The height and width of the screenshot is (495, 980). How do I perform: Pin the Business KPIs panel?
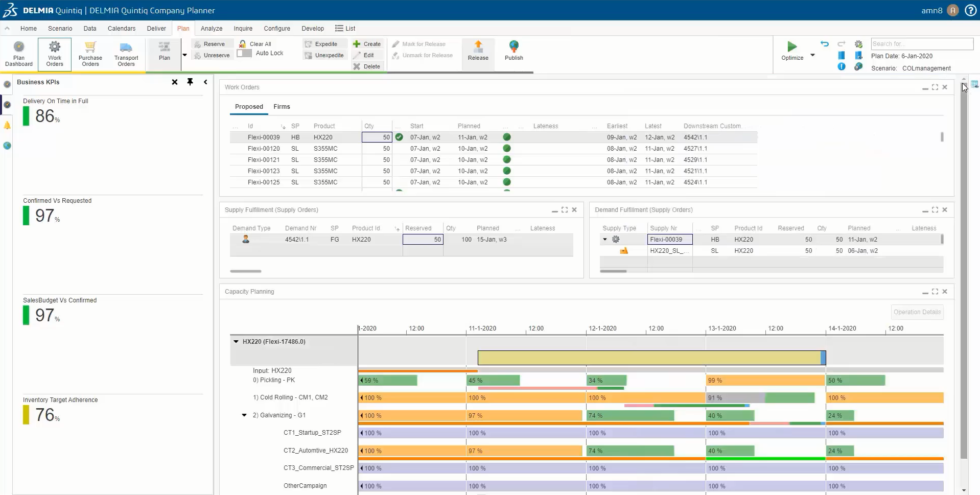click(190, 82)
